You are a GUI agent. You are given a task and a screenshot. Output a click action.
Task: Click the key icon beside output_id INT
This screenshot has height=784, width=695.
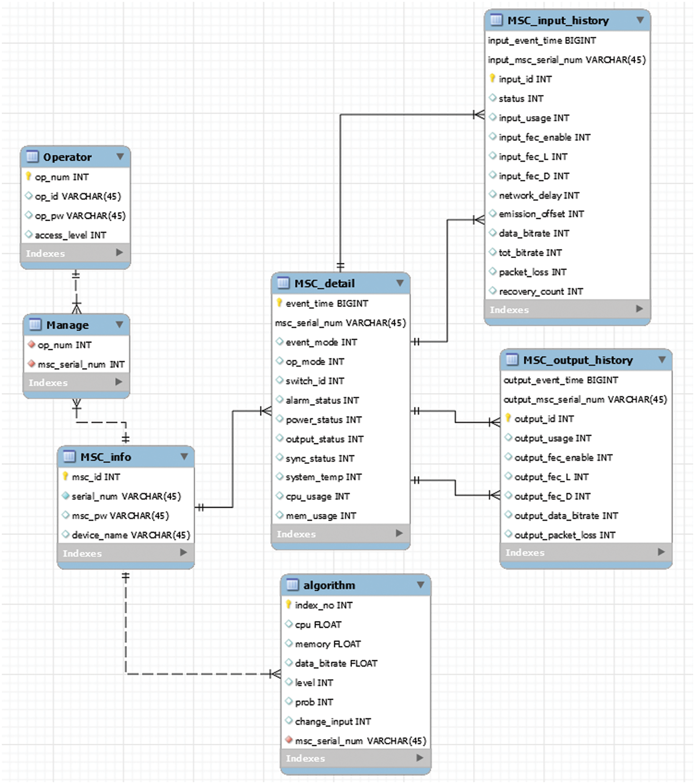click(508, 418)
